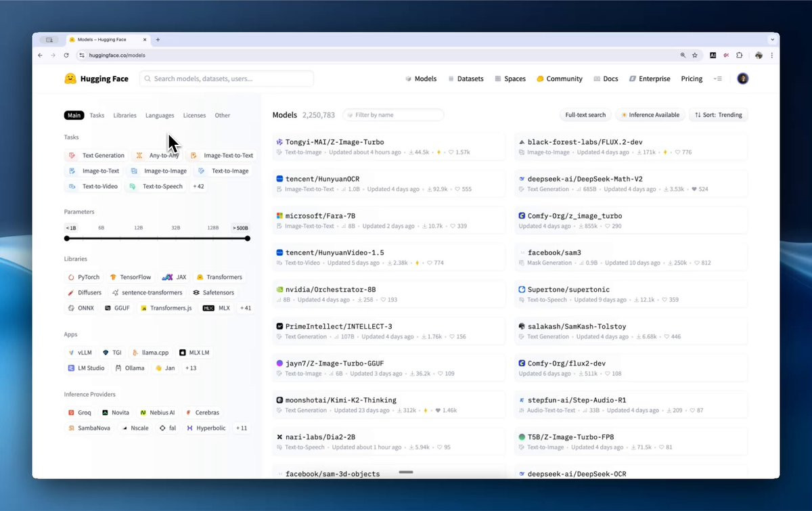Toggle the Inference Available filter
Image resolution: width=812 pixels, height=511 pixels.
[650, 115]
